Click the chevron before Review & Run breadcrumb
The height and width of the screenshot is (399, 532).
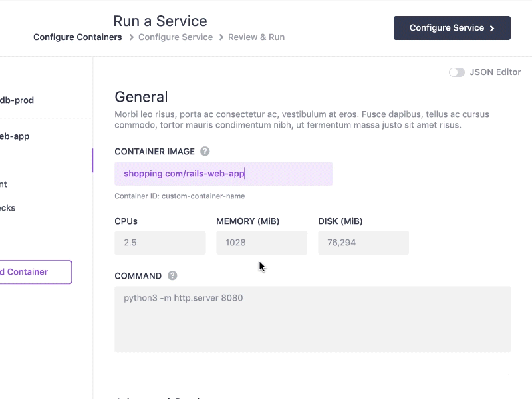point(221,37)
